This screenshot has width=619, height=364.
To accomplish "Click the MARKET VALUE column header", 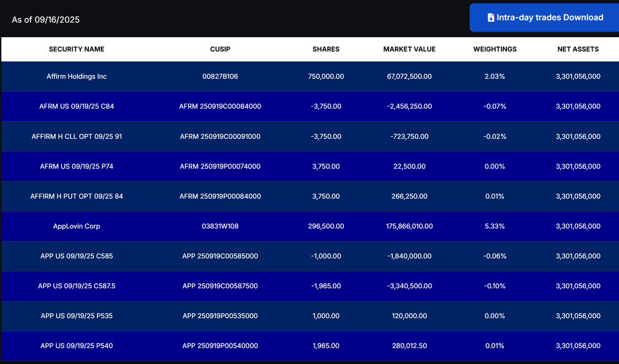I will [409, 49].
